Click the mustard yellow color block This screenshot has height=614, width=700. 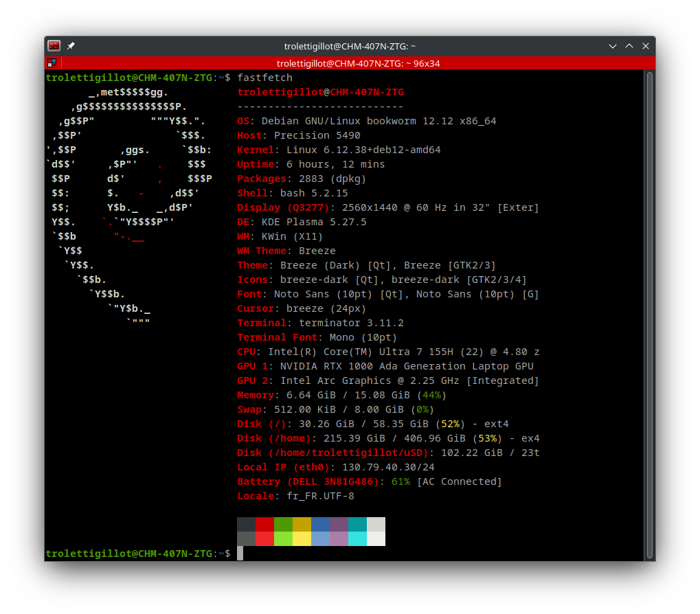click(302, 524)
